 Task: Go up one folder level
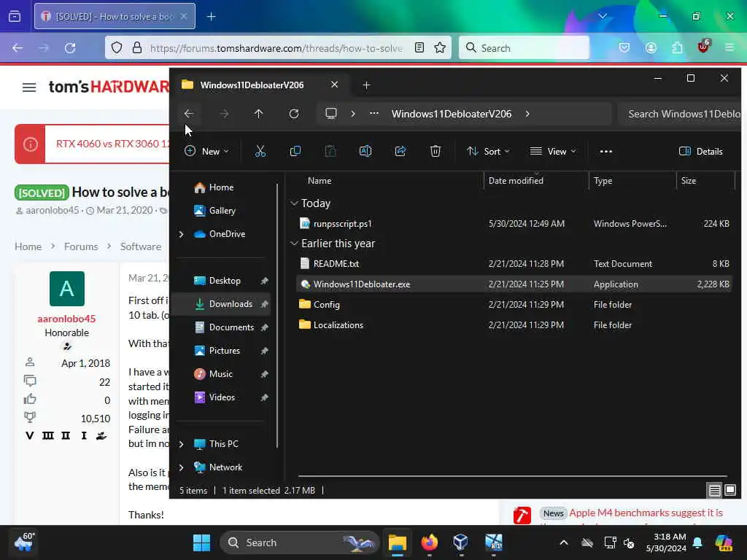259,114
